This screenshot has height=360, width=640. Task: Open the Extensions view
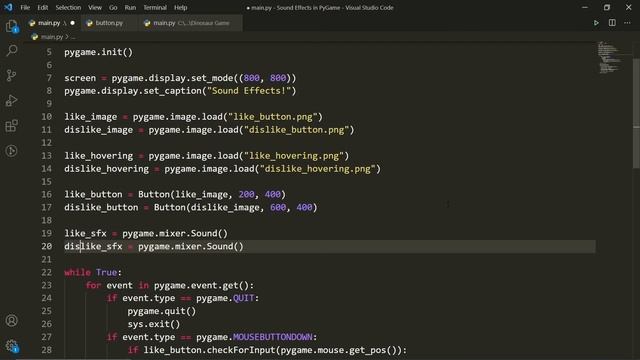coord(12,126)
